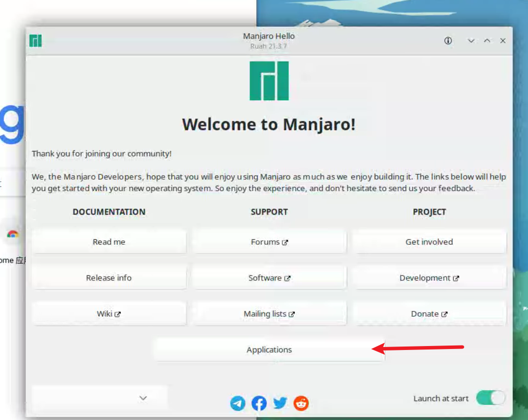Visit Reddit via its orange icon
Screen dimensions: 528x420
tap(301, 403)
